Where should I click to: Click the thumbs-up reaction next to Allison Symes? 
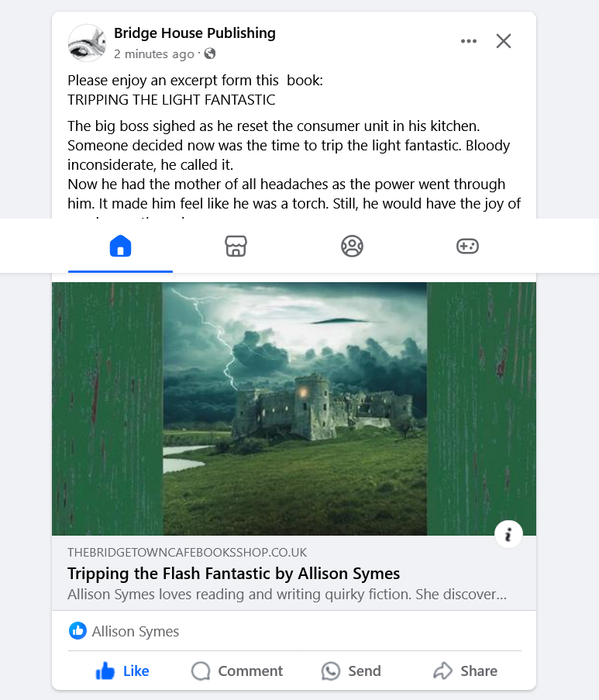77,630
